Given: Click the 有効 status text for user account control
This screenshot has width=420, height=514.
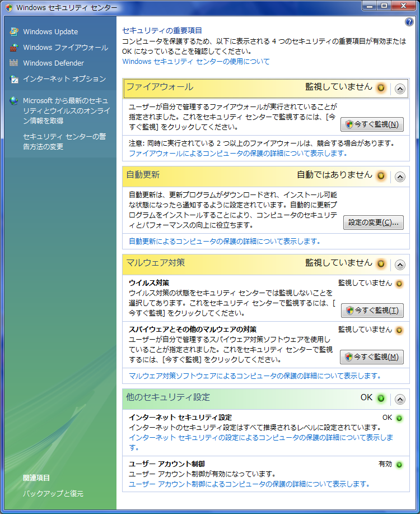Looking at the screenshot, I should click(385, 464).
